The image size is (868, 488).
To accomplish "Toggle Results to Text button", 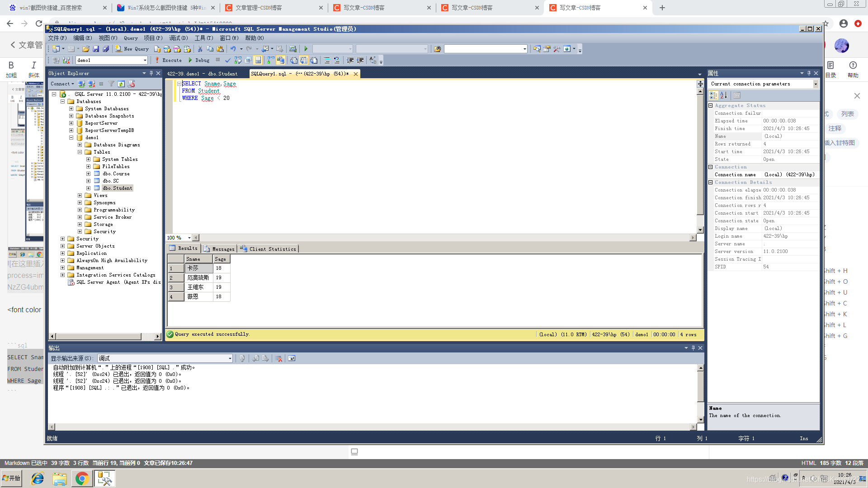I will coord(294,60).
